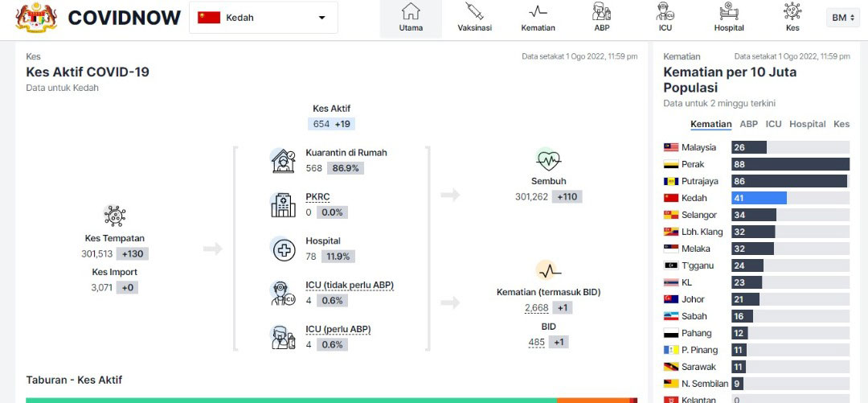Click the Kes Aktif 654 +19 badge
The width and height of the screenshot is (868, 403).
point(331,124)
